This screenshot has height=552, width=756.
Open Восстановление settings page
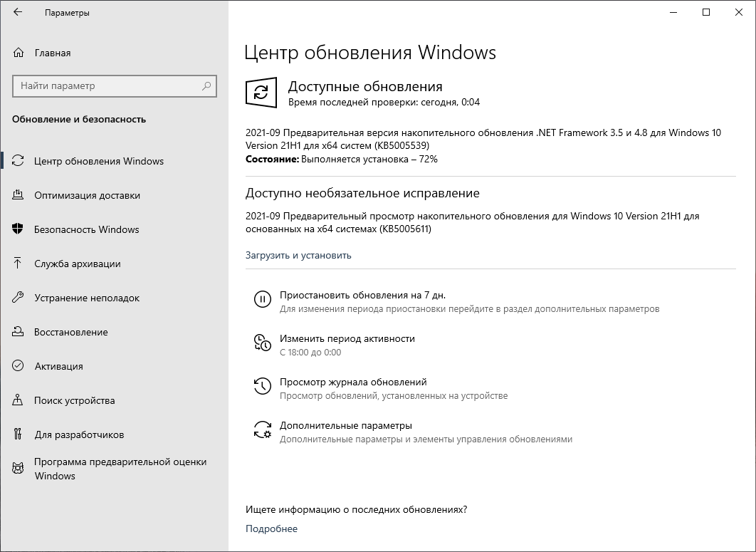[x=71, y=332]
